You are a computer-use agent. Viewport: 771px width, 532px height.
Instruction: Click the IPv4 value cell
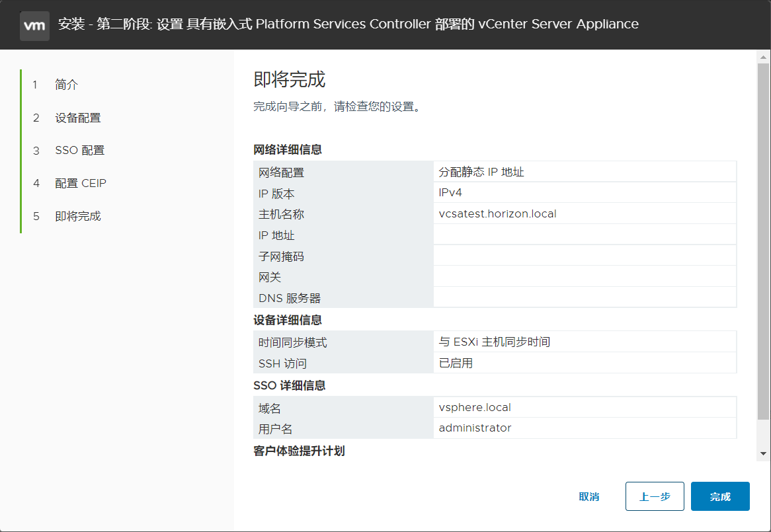point(450,192)
